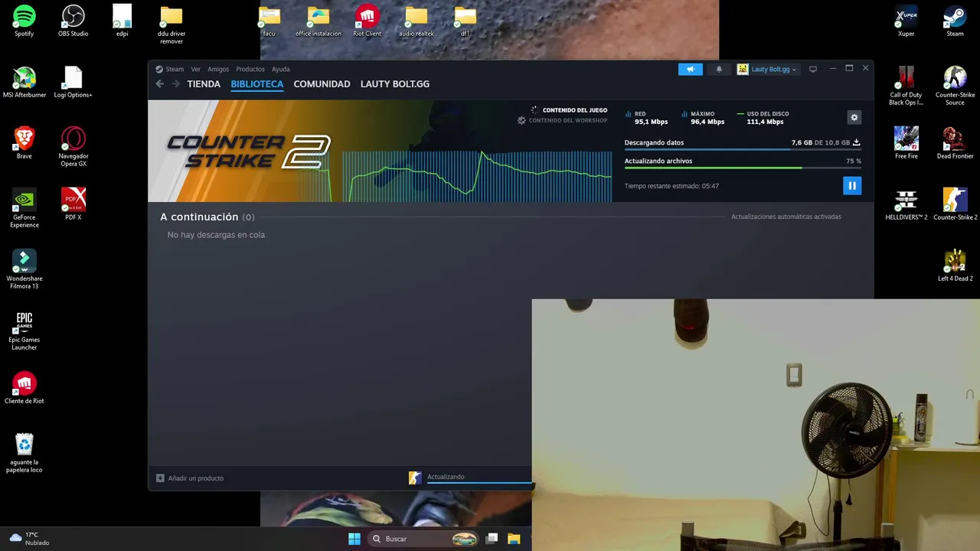The image size is (980, 551).
Task: Click the Buscar taskbar search box
Action: click(423, 539)
